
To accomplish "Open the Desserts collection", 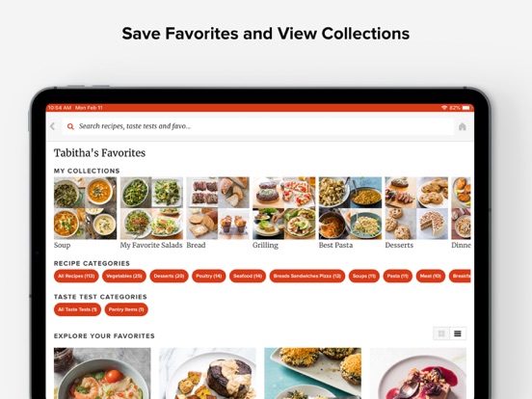I will (416, 213).
